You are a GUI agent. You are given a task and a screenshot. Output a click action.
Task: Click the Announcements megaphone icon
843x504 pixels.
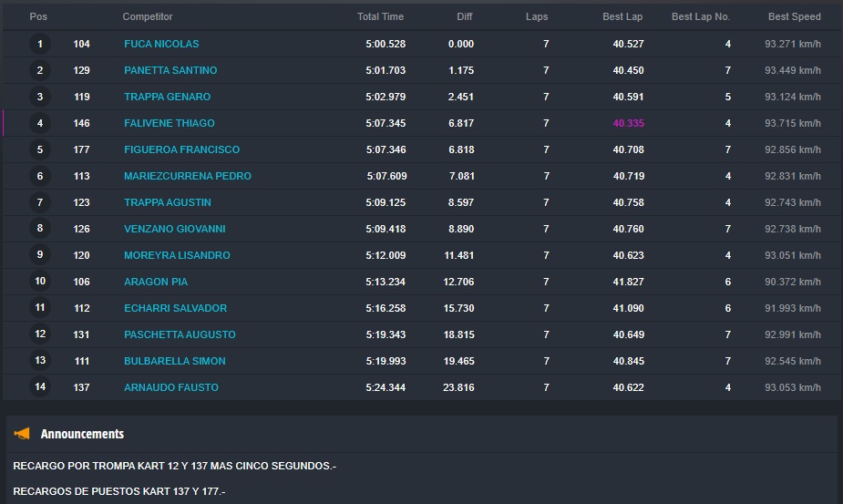(x=22, y=434)
